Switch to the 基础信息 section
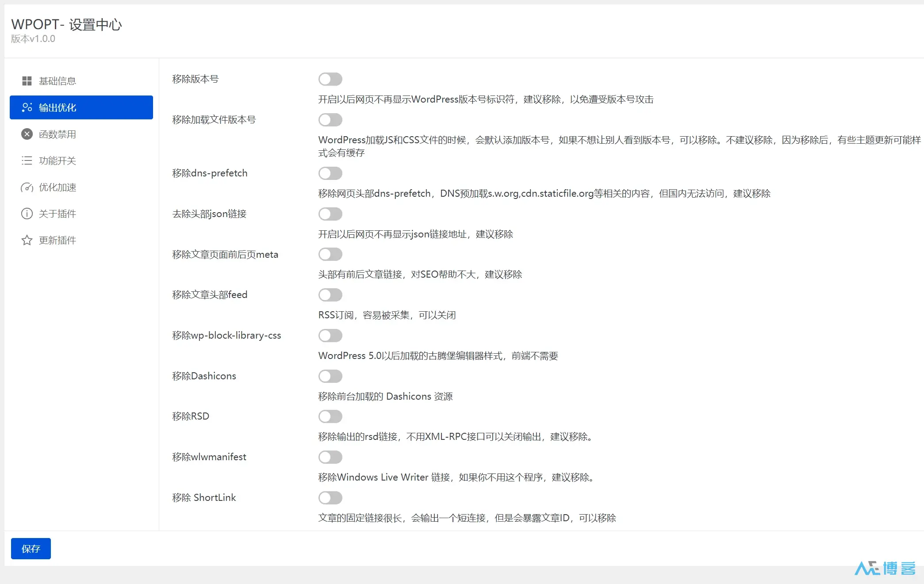924x584 pixels. tap(58, 80)
